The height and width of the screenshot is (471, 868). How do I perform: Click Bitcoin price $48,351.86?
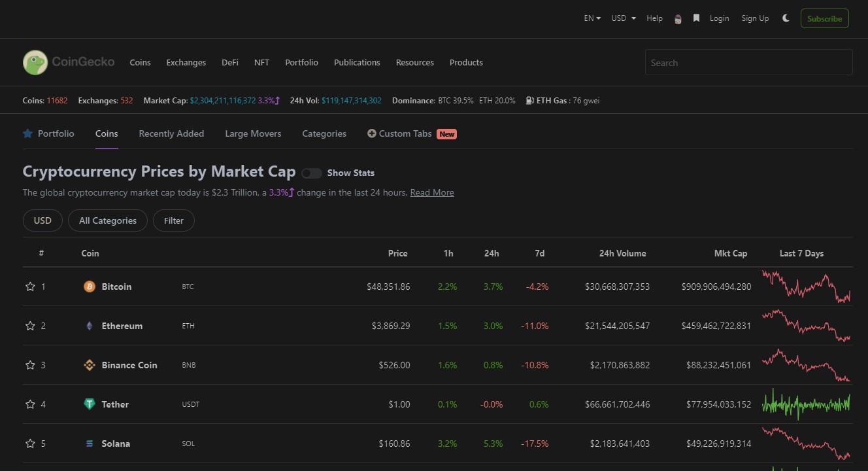pyautogui.click(x=388, y=287)
